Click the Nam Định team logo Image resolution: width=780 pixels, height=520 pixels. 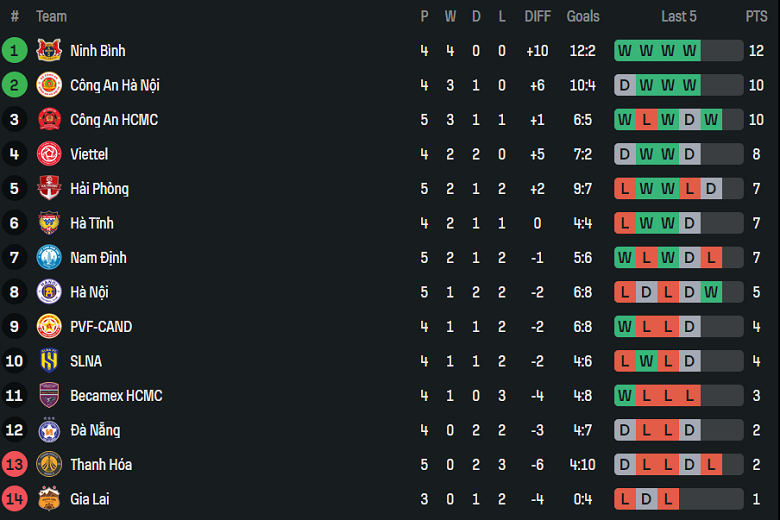[48, 258]
